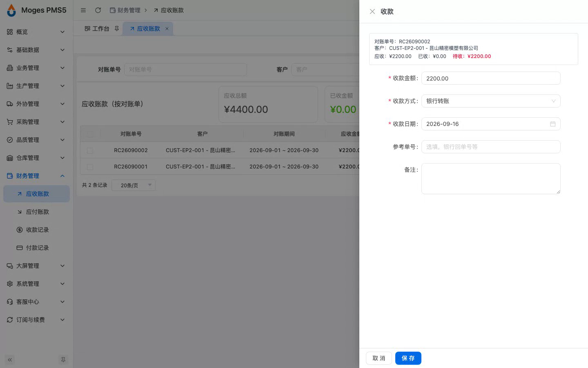Click the 客服中心 headset icon

click(10, 302)
